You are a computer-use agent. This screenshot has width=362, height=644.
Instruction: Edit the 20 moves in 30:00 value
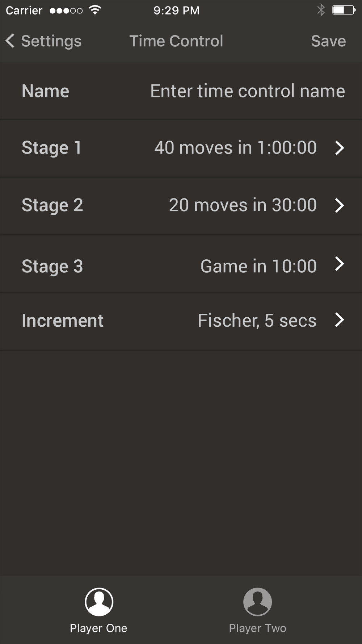pos(243,205)
